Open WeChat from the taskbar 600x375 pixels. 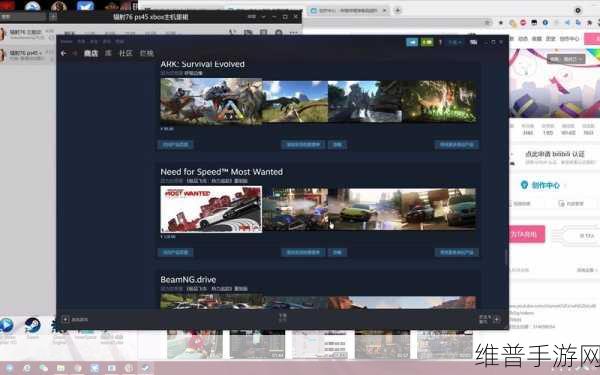44,368
